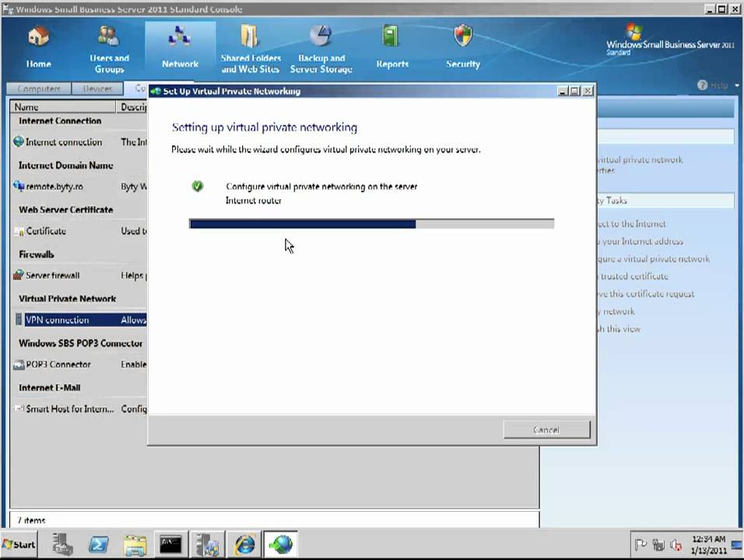
Task: Open the Users and Groups section
Action: (109, 49)
